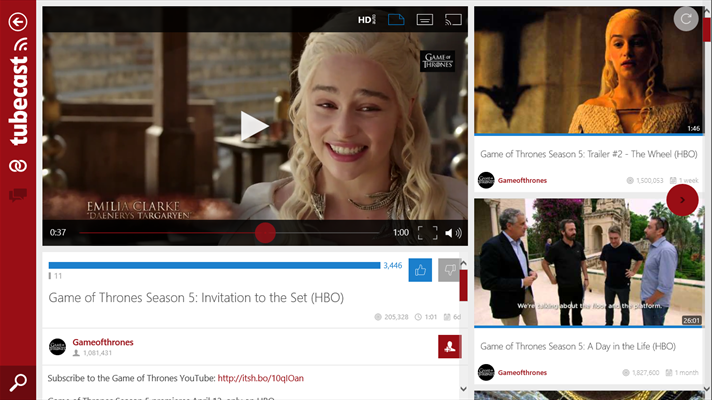This screenshot has height=400, width=712.
Task: Enter fullscreen mode
Action: point(427,233)
